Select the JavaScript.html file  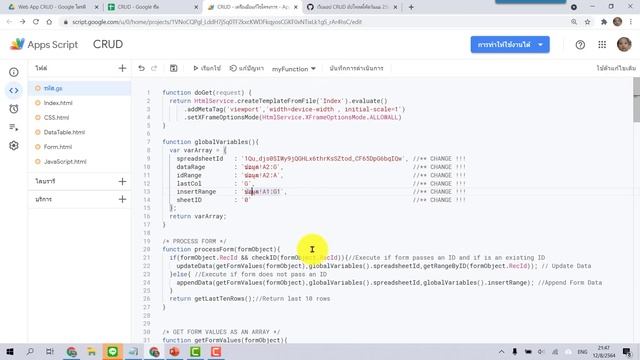coord(65,162)
